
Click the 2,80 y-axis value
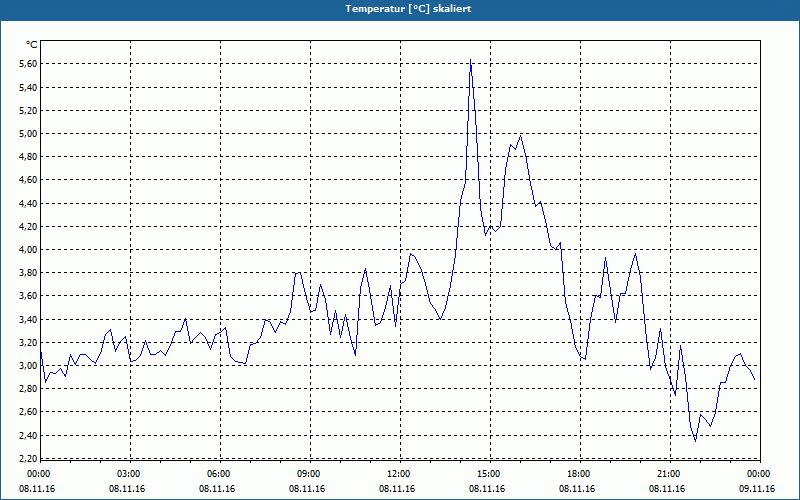tap(28, 388)
